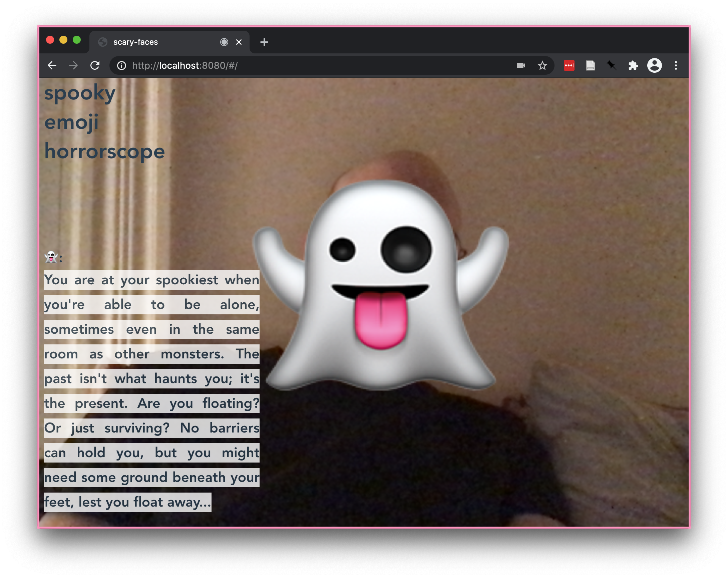This screenshot has width=728, height=578.
Task: Click the camera access icon in address bar
Action: pos(521,65)
